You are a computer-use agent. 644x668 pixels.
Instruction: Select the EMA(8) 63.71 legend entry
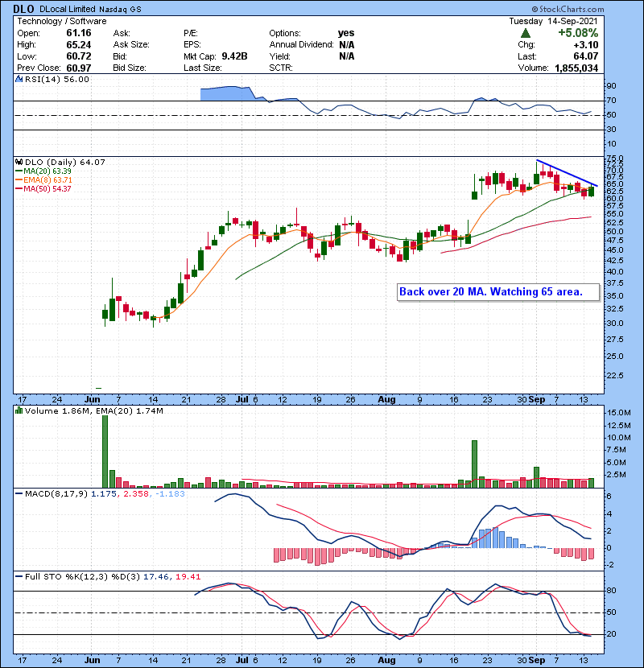click(x=44, y=179)
